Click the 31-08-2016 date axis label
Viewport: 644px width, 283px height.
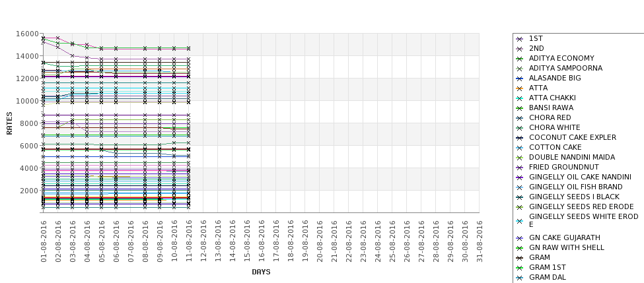tap(480, 241)
